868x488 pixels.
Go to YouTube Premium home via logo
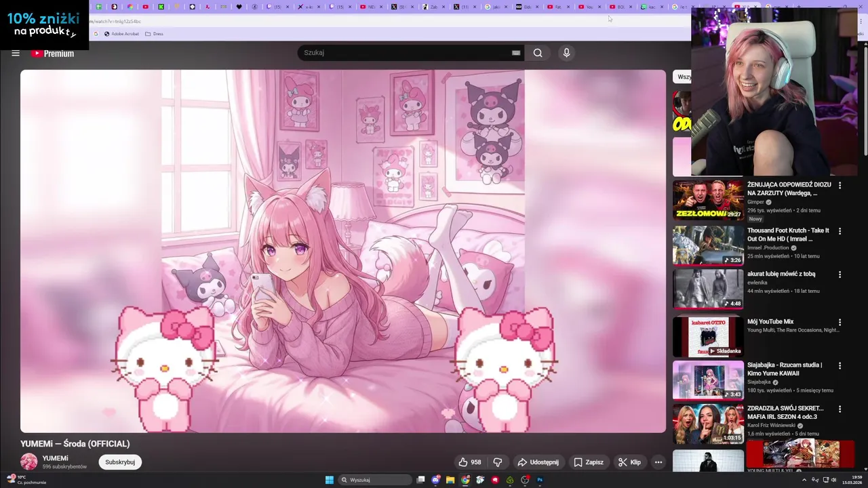tap(53, 54)
